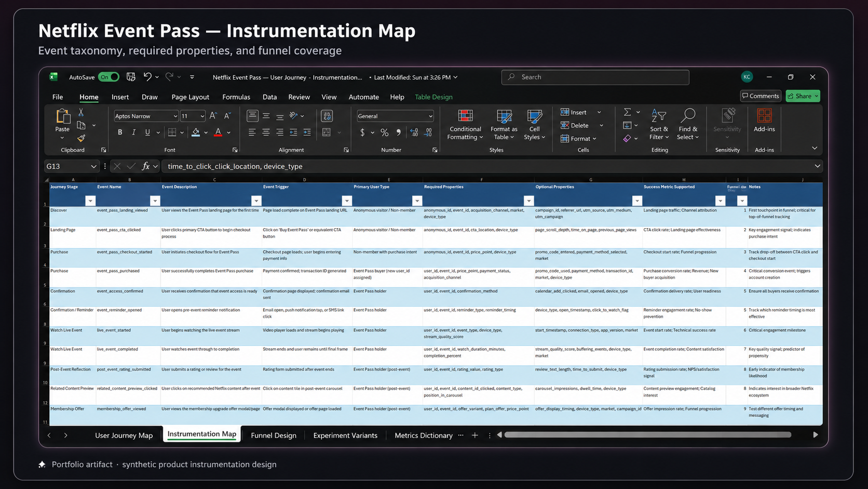Open Find & Select
Viewport: 868px width, 489px height.
[x=688, y=125]
